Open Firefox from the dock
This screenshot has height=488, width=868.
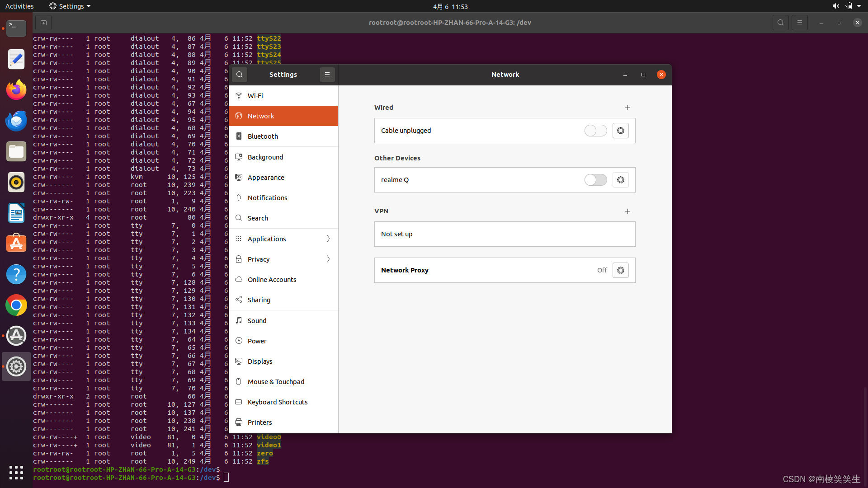pos(16,90)
